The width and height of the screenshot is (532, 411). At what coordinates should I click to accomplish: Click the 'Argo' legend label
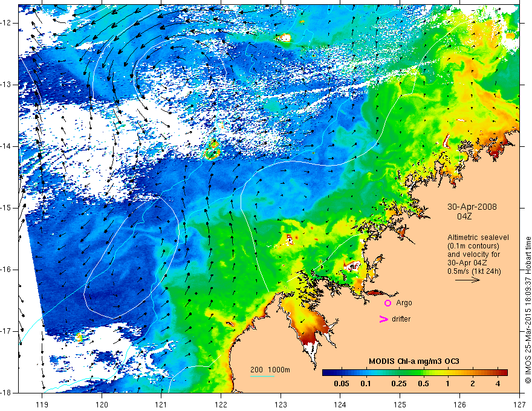[x=404, y=303]
